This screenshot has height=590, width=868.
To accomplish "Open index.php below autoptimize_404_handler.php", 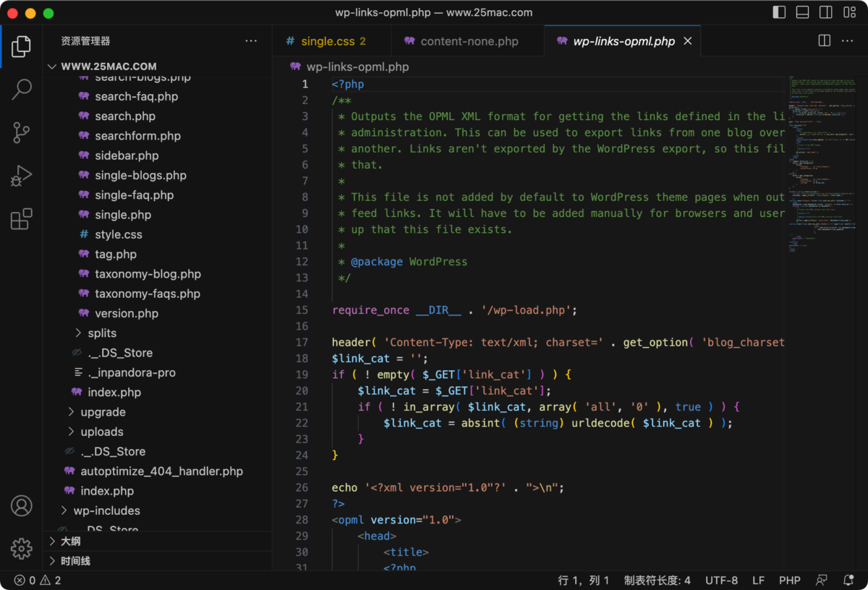I will click(107, 491).
